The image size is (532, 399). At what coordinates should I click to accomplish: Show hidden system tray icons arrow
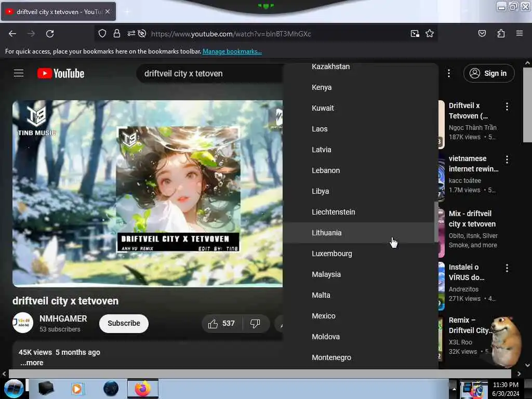(454, 389)
